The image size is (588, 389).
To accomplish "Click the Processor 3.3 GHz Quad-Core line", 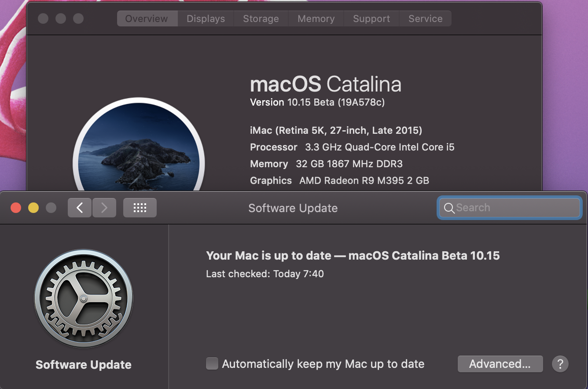I will tap(352, 147).
